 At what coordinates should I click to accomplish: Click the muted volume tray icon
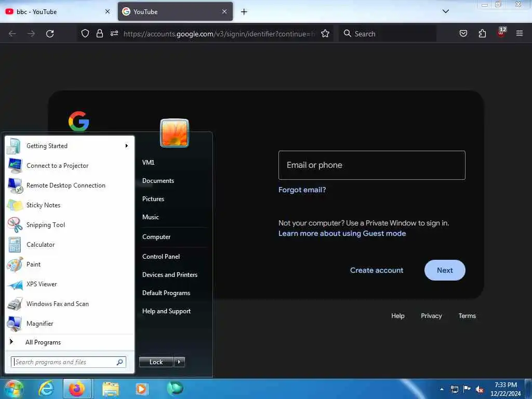click(480, 389)
